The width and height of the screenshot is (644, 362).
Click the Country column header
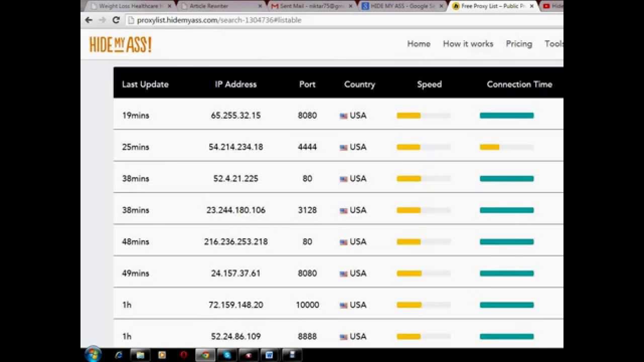click(x=360, y=84)
